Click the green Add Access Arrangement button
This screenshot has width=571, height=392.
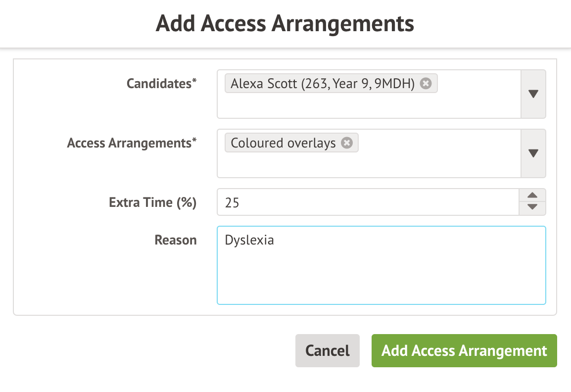(x=464, y=351)
